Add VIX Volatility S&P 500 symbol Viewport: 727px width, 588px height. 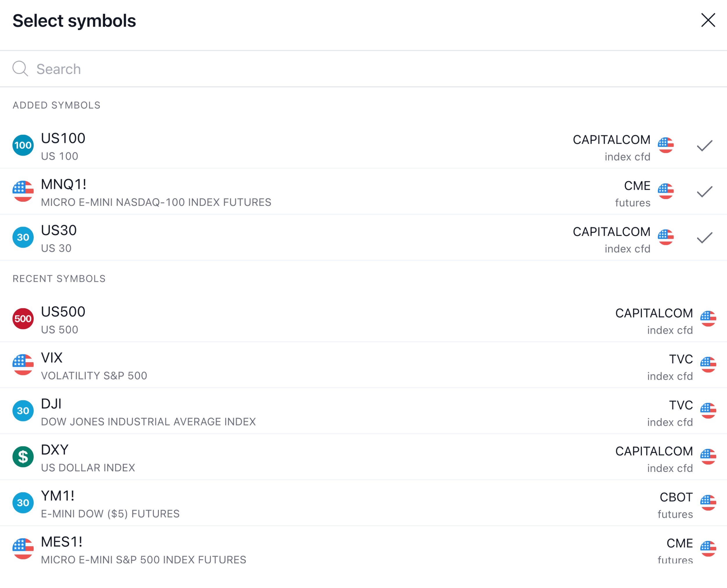click(x=363, y=365)
